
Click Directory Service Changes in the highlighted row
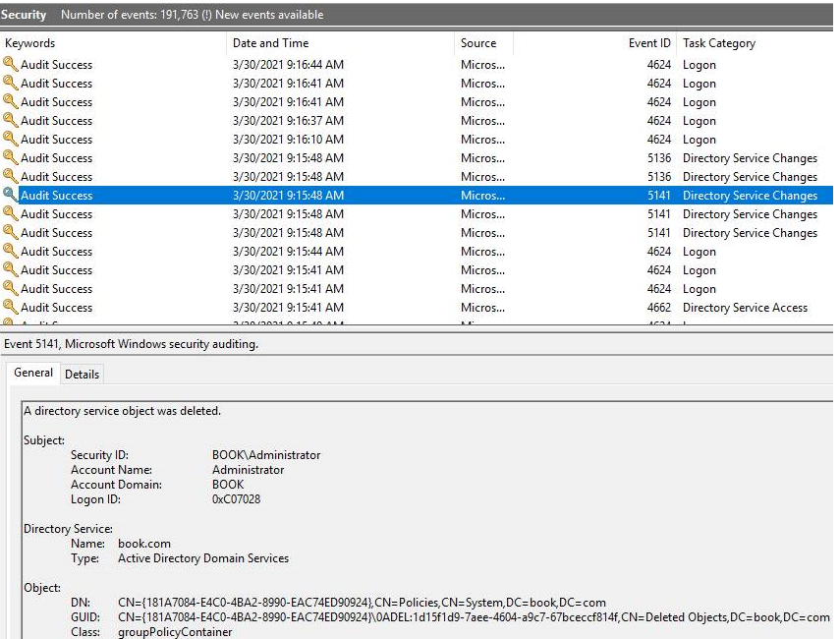click(x=750, y=196)
